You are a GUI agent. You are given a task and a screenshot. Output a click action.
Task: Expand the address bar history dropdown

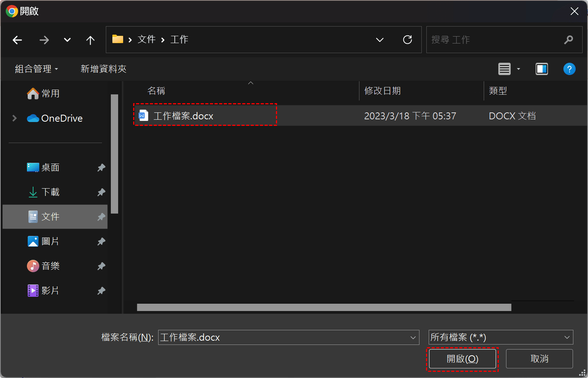380,40
